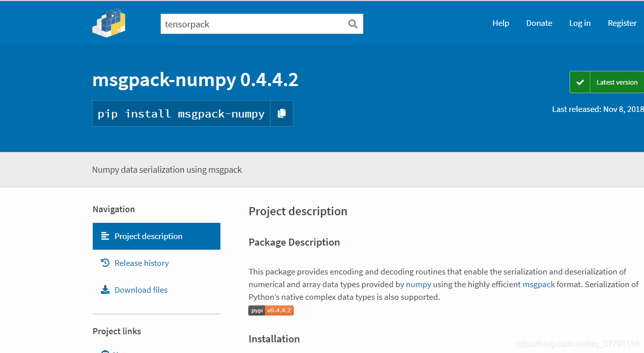Open the Release history section
Viewport: 644px width, 353px height.
pyautogui.click(x=142, y=262)
